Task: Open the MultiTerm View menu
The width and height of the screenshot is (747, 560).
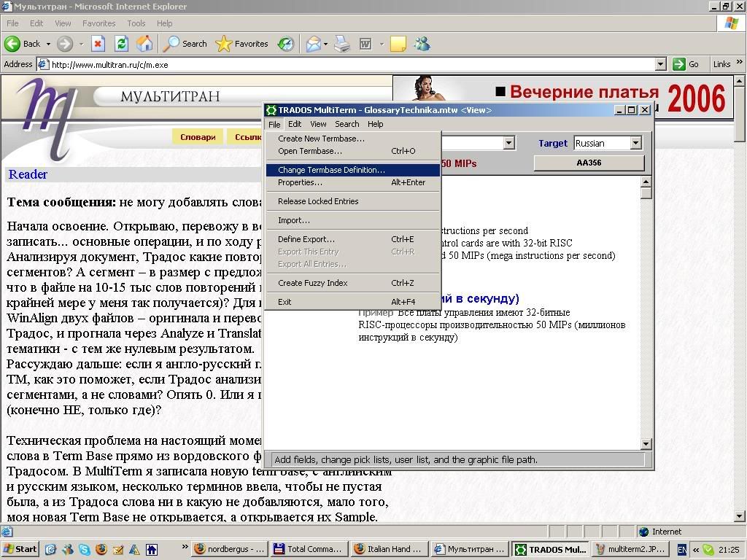Action: (x=318, y=124)
